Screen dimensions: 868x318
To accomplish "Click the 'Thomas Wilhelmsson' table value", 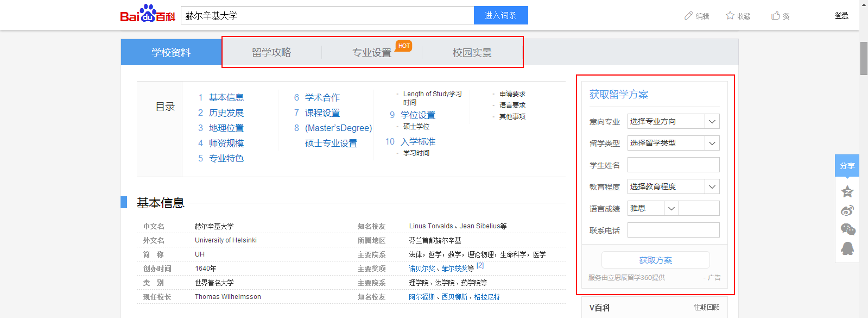I will click(228, 297).
